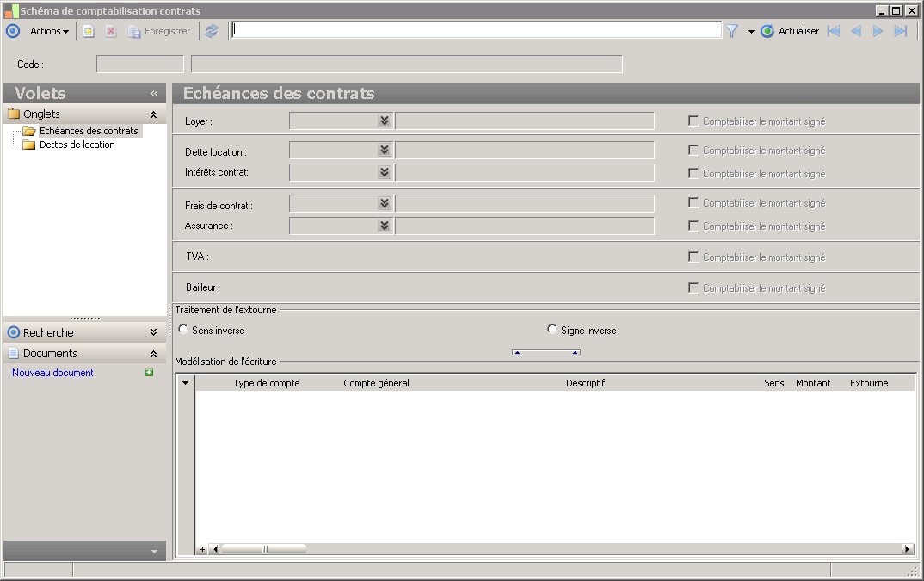Viewport: 924px width, 581px height.
Task: Go to next record arrow
Action: coord(878,31)
